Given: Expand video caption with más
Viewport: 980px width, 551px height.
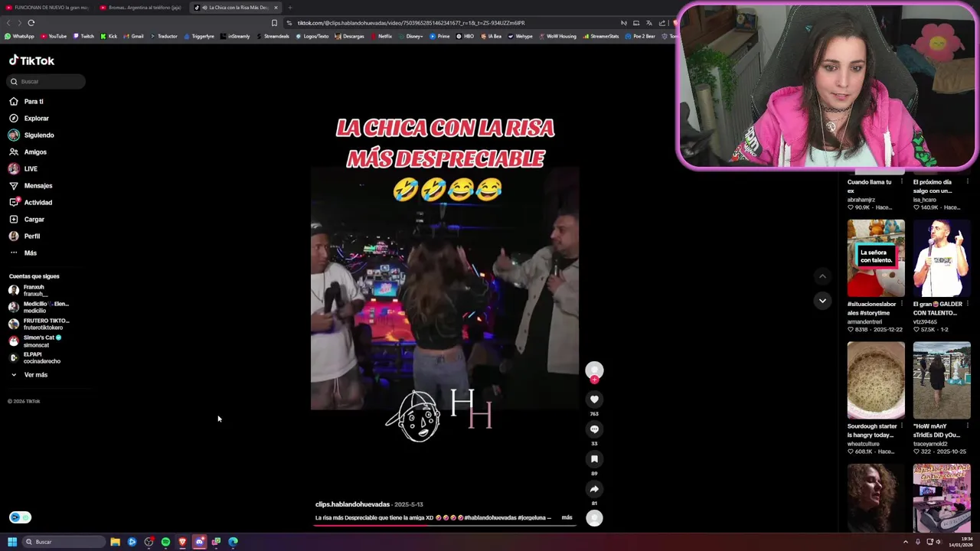Looking at the screenshot, I should coord(567,517).
